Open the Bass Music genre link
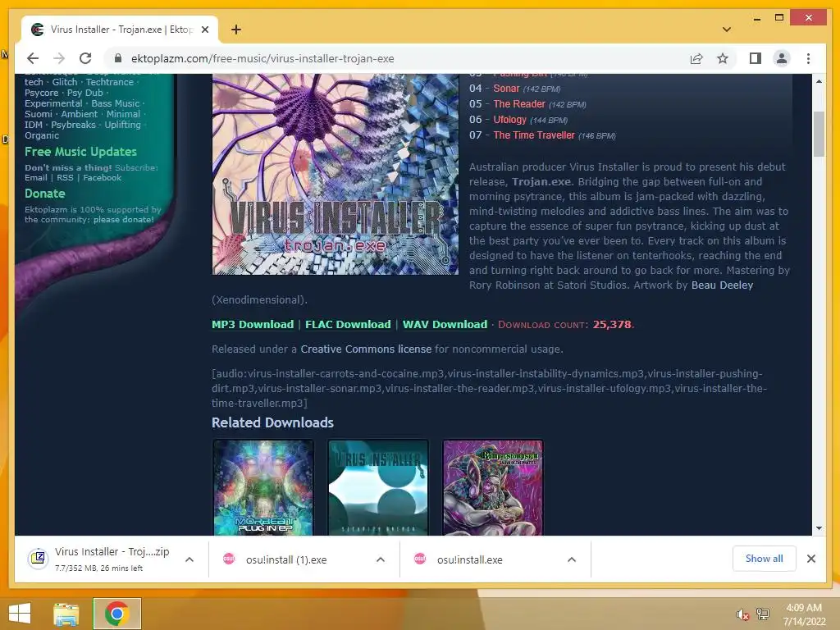 coord(115,103)
